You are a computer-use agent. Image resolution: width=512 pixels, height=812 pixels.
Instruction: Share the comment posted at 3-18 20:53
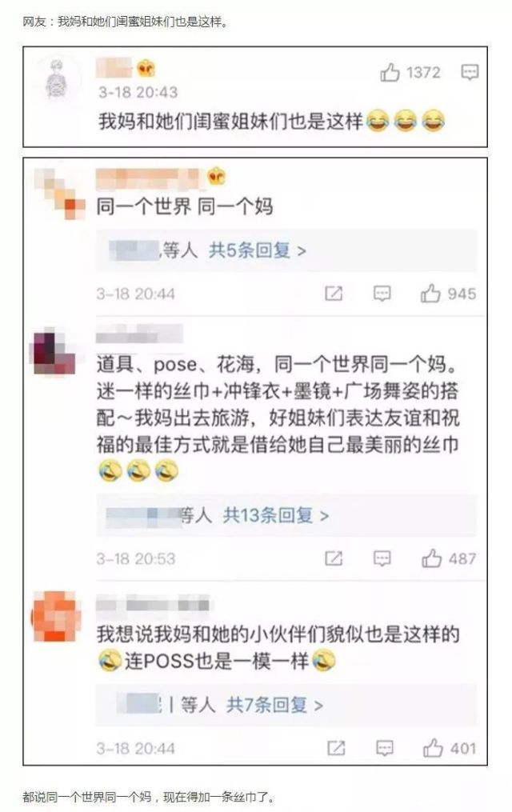coord(334,558)
